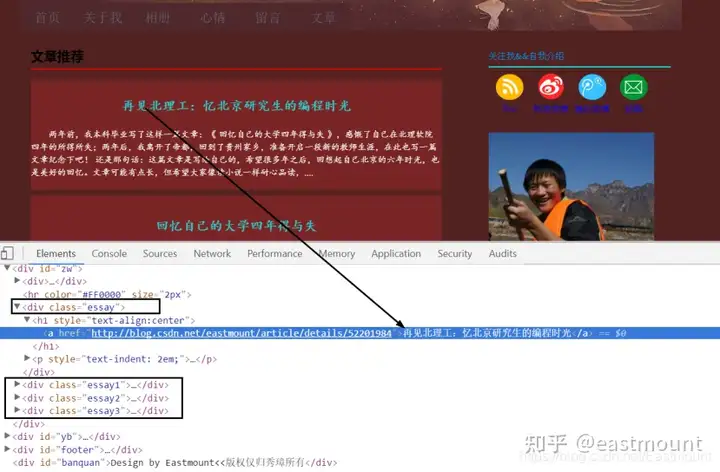Open the Memory tab

[x=337, y=253]
